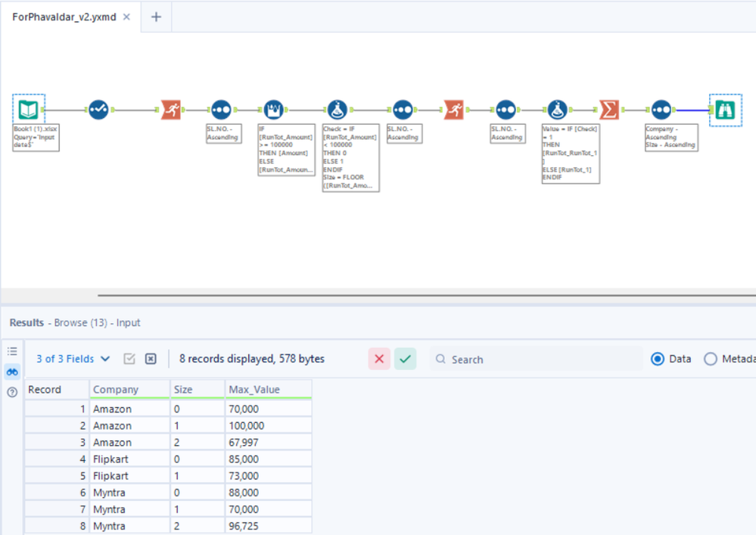Click the row number 8 record cell
The width and height of the screenshot is (756, 535).
pyautogui.click(x=57, y=526)
